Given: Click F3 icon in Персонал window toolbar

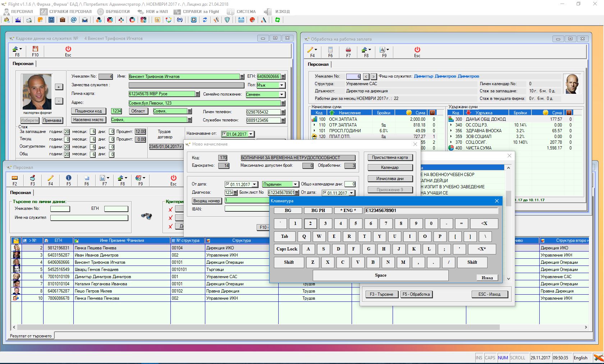Looking at the screenshot, I should click(x=33, y=180).
